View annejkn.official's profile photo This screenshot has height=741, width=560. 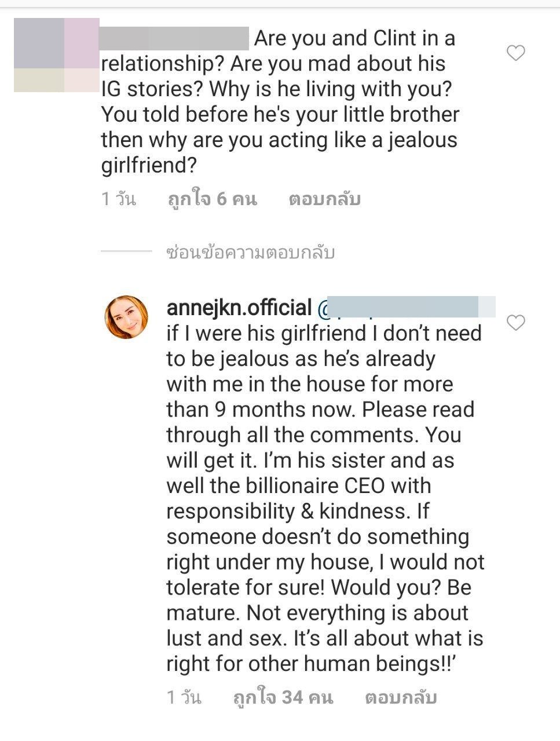point(126,317)
